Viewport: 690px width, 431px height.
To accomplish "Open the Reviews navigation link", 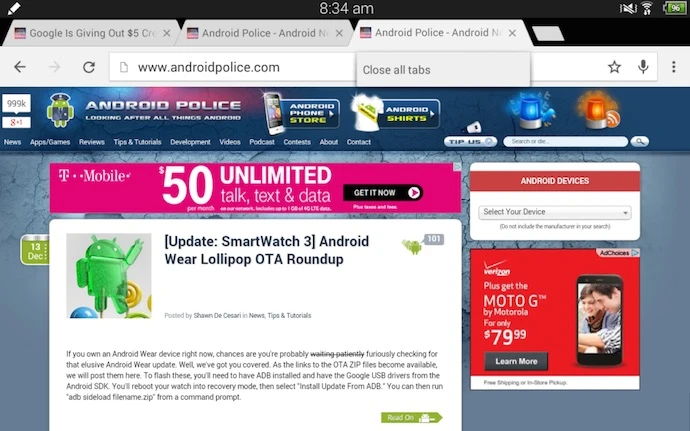I will 92,142.
